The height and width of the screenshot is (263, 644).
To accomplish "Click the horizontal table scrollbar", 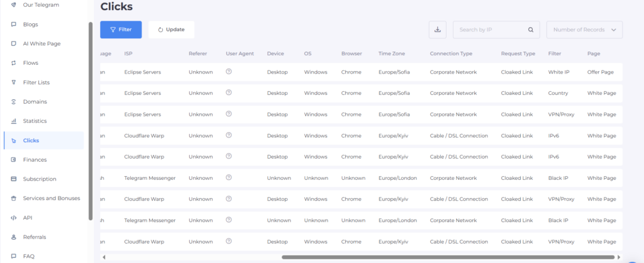I will pos(447,257).
